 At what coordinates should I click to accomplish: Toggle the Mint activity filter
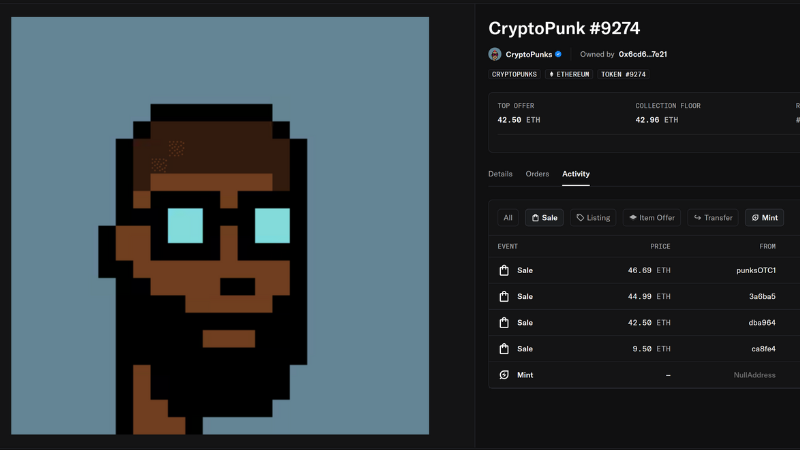[x=764, y=218]
